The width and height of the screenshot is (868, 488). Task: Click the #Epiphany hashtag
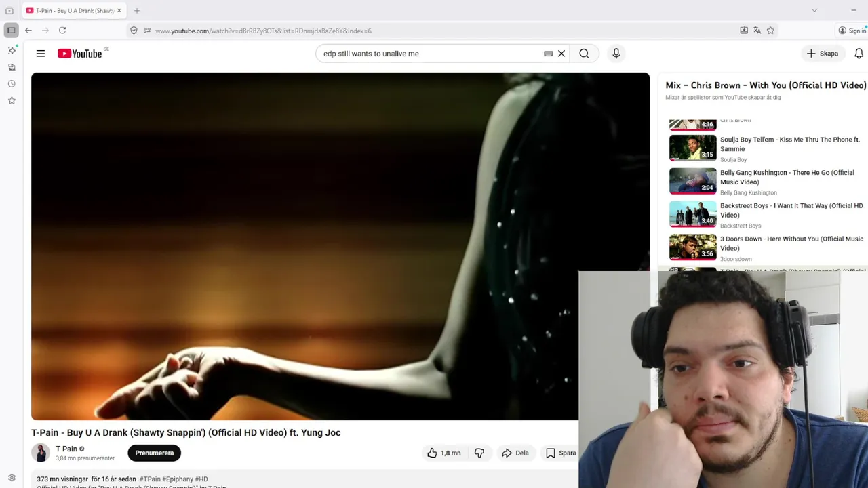(x=178, y=479)
